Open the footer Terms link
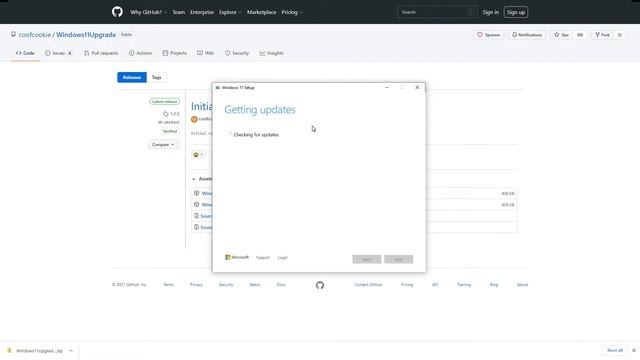Image resolution: width=640 pixels, height=360 pixels. click(169, 284)
